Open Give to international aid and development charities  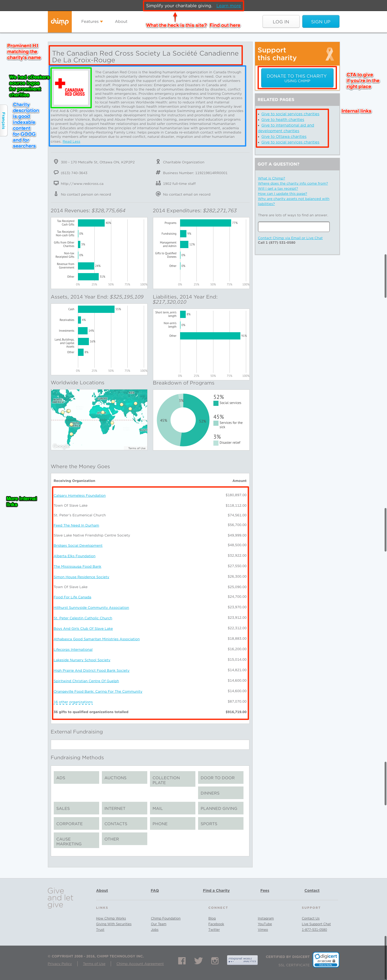tap(286, 128)
